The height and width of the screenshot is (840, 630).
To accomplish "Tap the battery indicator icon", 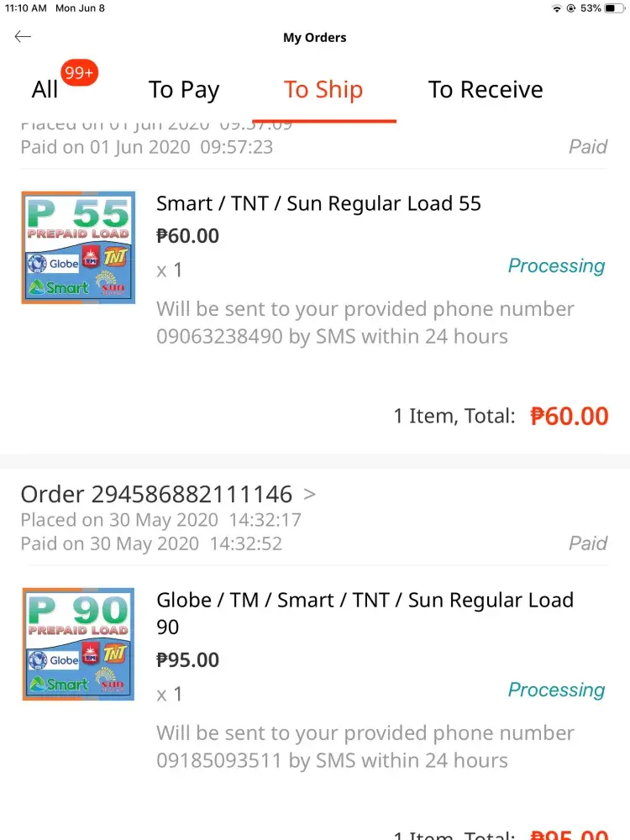I will [x=615, y=8].
